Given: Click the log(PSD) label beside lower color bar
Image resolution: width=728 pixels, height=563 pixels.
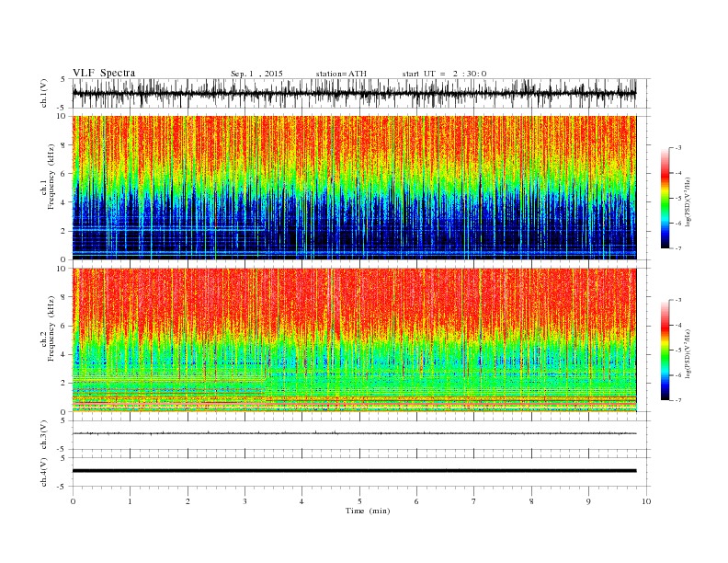Looking at the screenshot, I should [x=688, y=353].
